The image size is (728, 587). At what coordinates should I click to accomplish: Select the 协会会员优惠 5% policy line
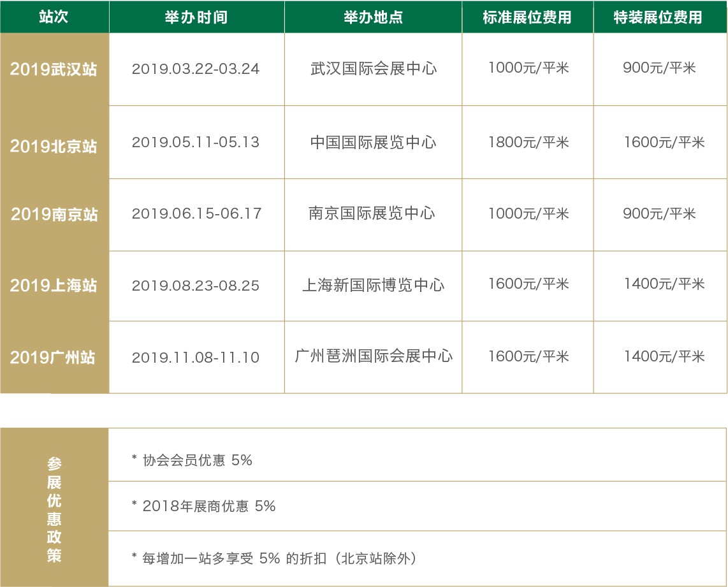(x=192, y=460)
